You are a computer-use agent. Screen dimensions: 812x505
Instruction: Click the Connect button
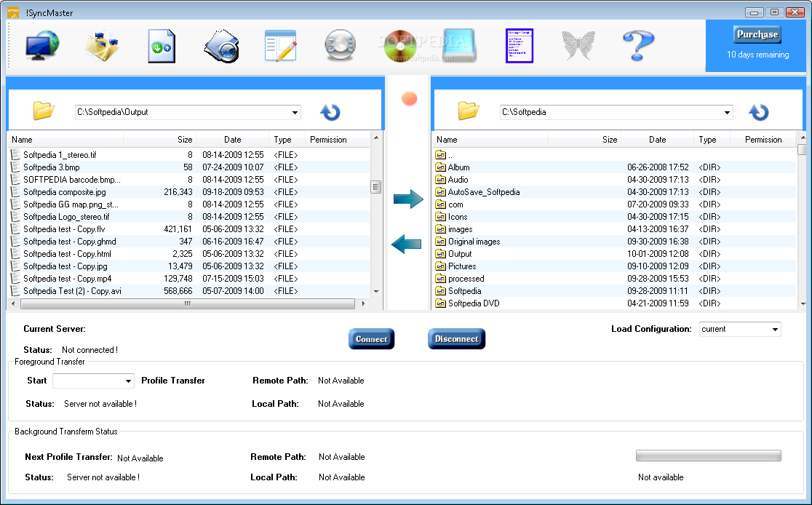coord(371,339)
